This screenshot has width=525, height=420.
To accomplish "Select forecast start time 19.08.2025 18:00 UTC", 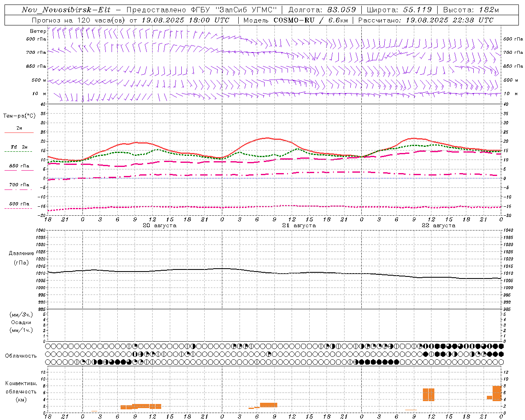I will click(185, 20).
